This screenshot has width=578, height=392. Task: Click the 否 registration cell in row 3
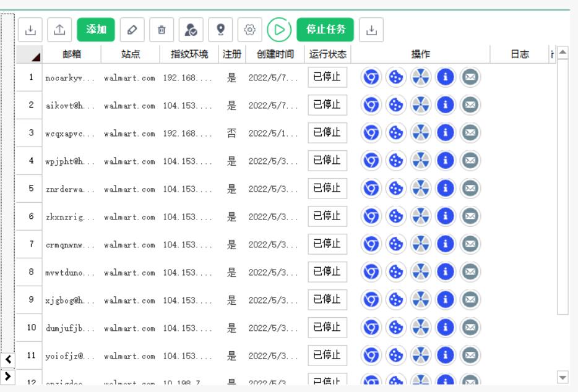tap(232, 133)
